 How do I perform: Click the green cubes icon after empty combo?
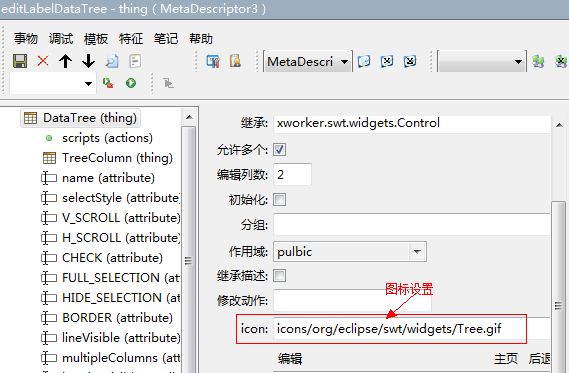click(538, 61)
